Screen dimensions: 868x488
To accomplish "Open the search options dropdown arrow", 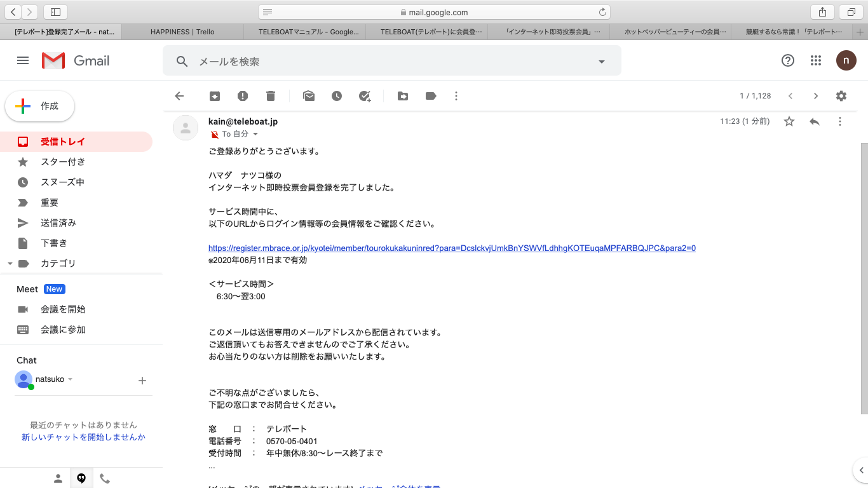I will coord(601,62).
